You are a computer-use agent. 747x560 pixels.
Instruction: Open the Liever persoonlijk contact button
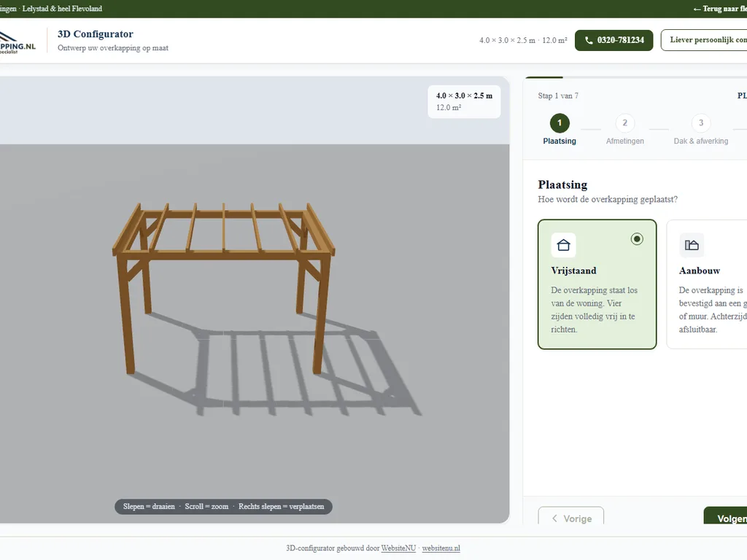704,40
